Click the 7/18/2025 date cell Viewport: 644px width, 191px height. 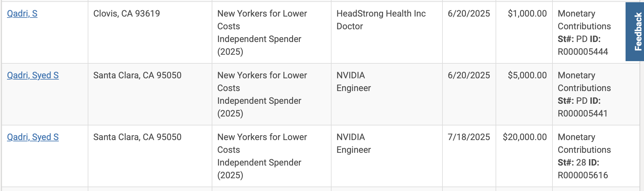[469, 137]
